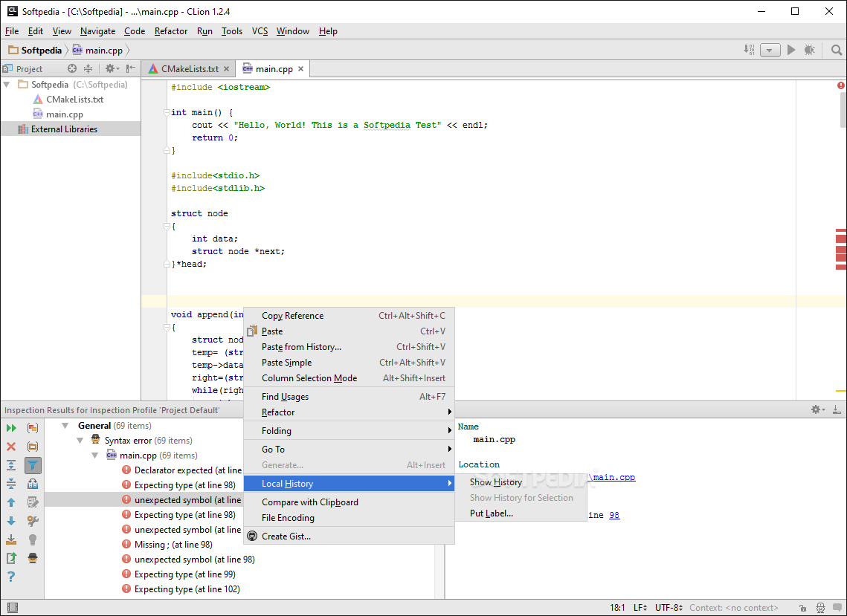847x616 pixels.
Task: Click edit inspection settings pencil icon
Action: coord(33,502)
